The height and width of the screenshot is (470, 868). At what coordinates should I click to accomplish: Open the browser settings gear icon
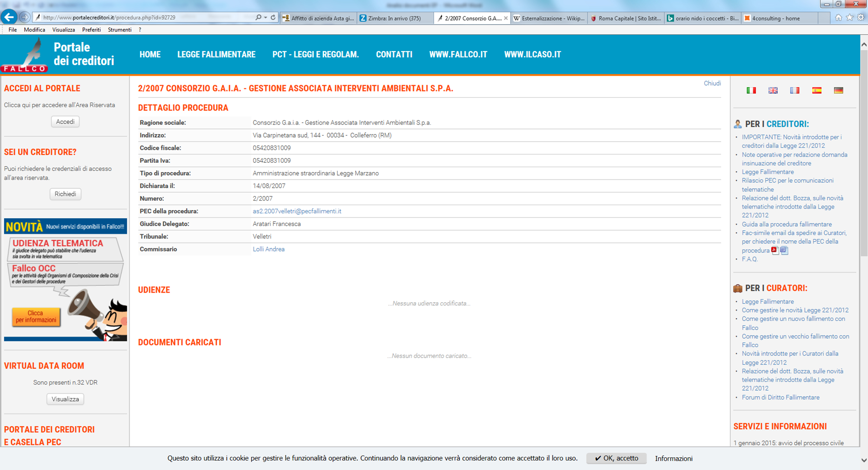(x=861, y=17)
